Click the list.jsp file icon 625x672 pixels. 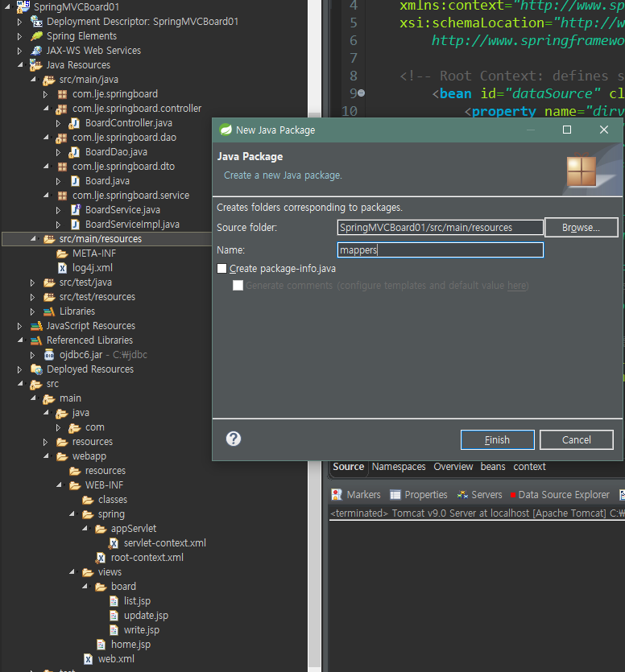pyautogui.click(x=114, y=601)
